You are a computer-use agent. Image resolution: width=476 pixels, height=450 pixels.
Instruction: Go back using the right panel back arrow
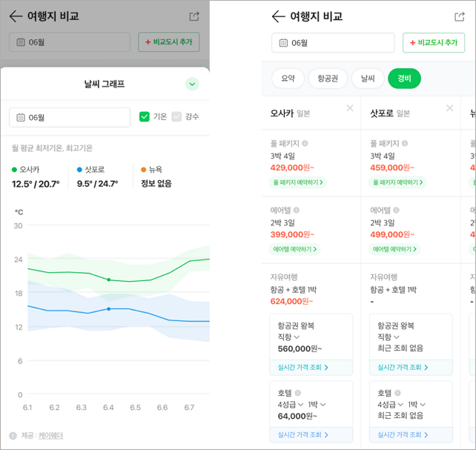(x=278, y=16)
